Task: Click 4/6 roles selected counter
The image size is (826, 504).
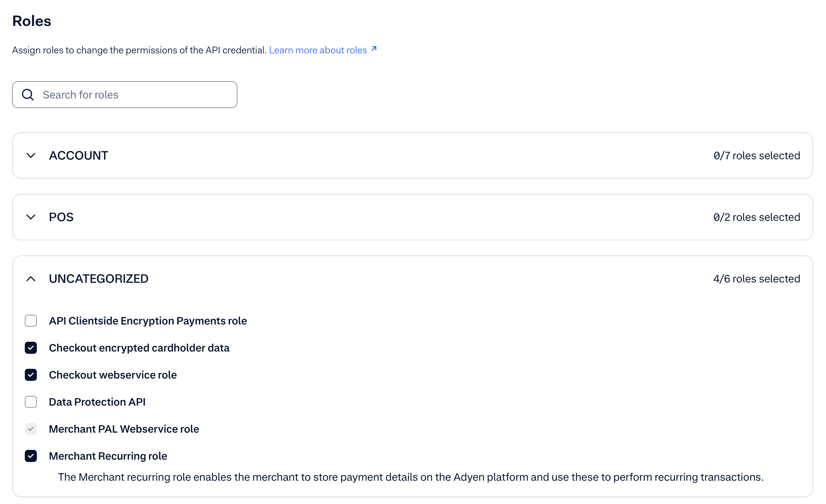Action: (x=756, y=279)
